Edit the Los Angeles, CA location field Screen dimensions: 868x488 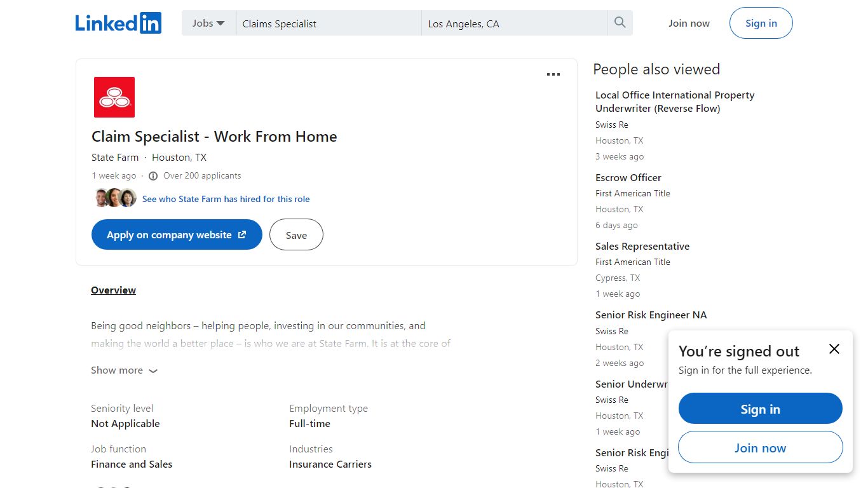(514, 24)
